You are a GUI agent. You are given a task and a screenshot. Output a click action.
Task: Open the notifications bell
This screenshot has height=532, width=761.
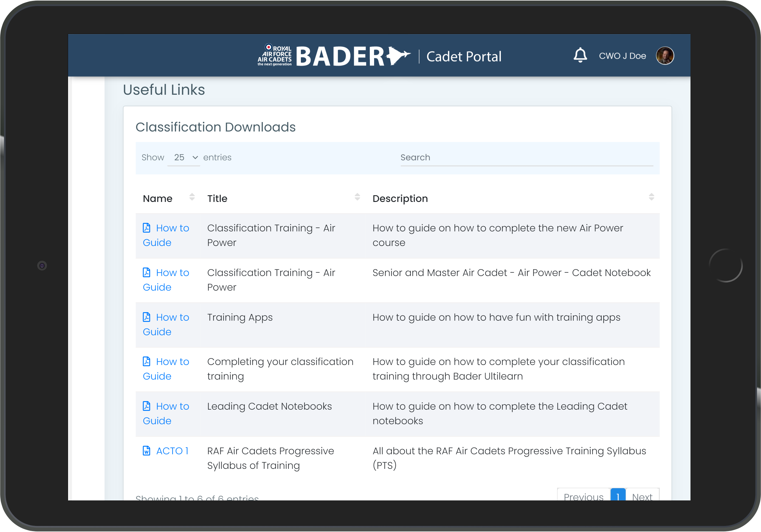(x=580, y=55)
